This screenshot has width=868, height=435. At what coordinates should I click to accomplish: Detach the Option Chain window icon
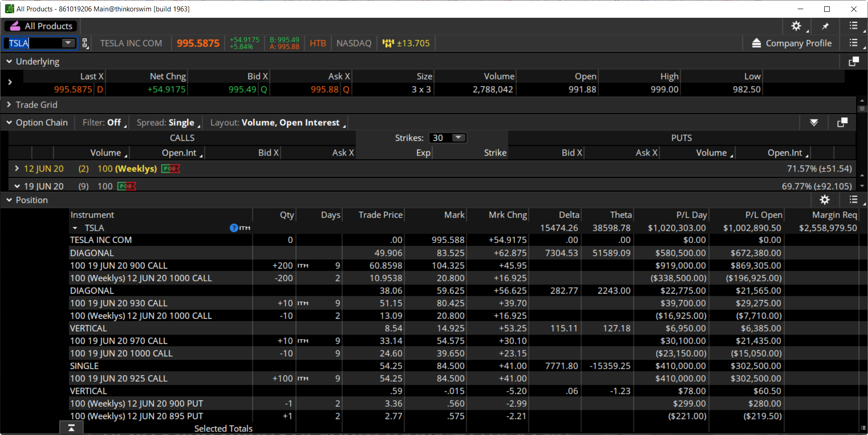click(842, 123)
